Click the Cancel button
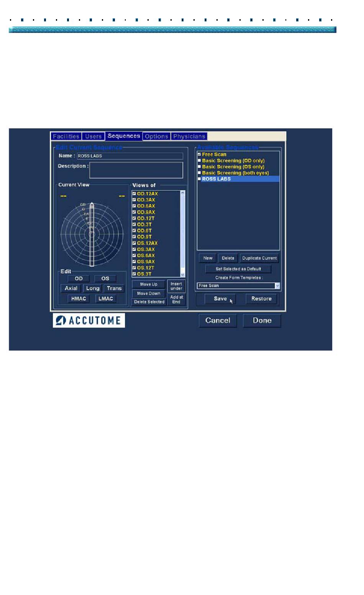Image resolution: width=364 pixels, height=595 pixels. [218, 321]
